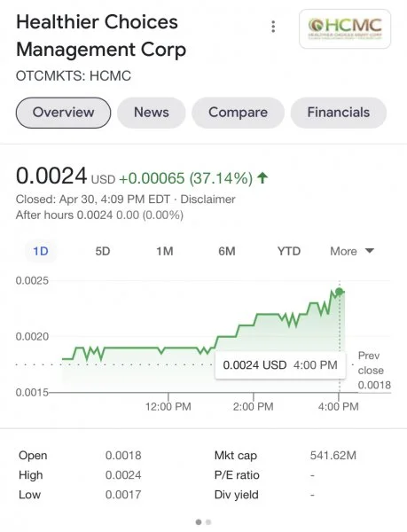Open the Financials tab
The width and height of the screenshot is (407, 532).
click(x=339, y=113)
